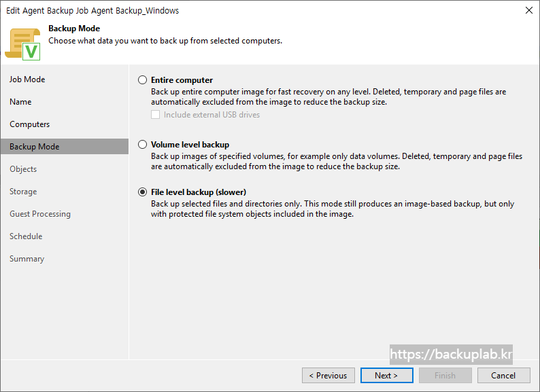
Task: Open the Storage step
Action: [23, 192]
